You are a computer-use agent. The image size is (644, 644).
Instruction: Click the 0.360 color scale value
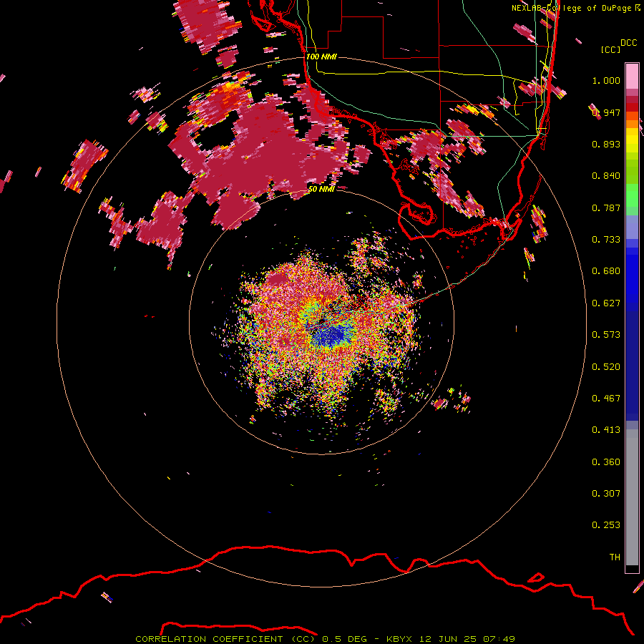coord(606,462)
